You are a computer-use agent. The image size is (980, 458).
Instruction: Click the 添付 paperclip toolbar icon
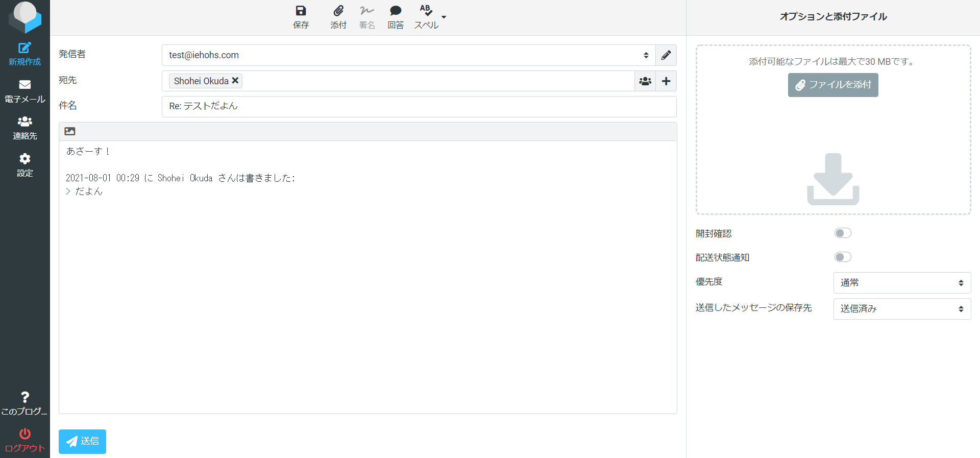[x=338, y=11]
